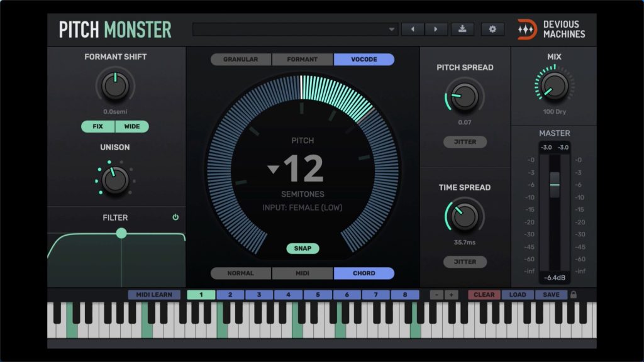Click the CLEAR chord button
The width and height of the screenshot is (644, 362).
tap(484, 295)
